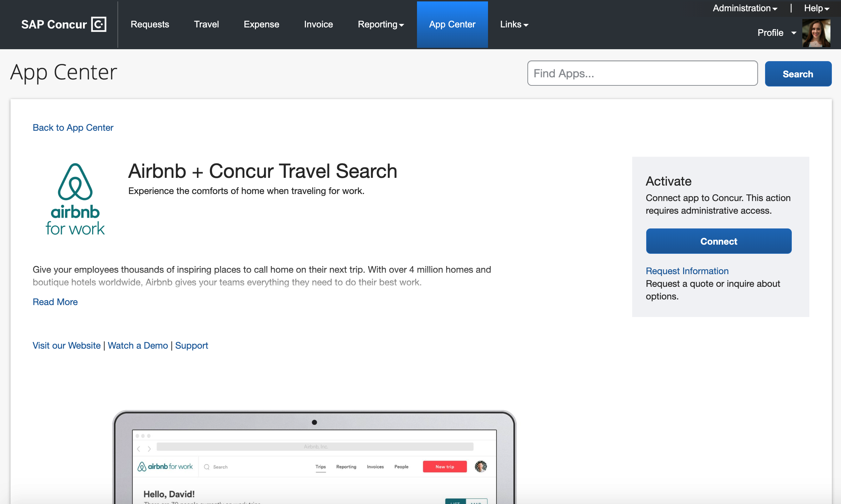This screenshot has height=504, width=841.
Task: Open the user profile photo
Action: coord(816,33)
